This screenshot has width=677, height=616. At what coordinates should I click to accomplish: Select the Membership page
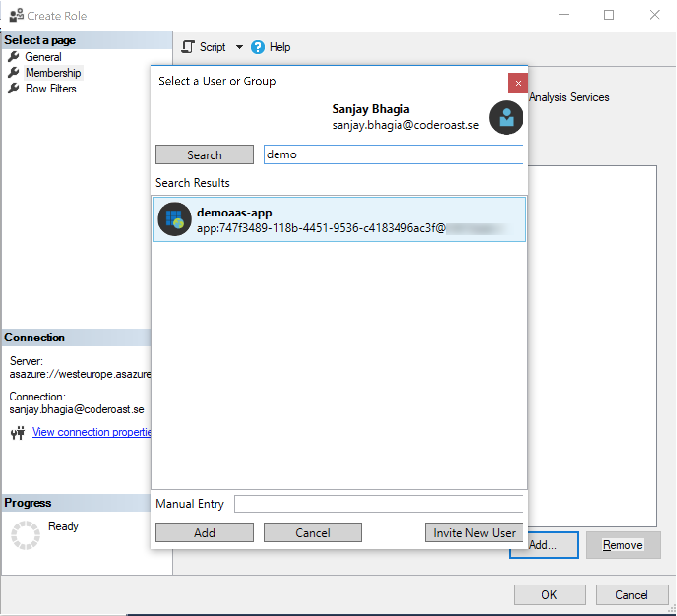[x=53, y=73]
